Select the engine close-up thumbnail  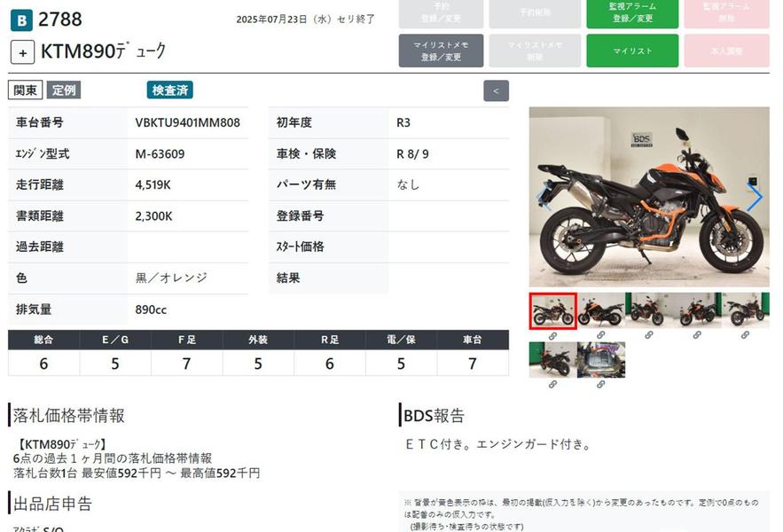(601, 360)
